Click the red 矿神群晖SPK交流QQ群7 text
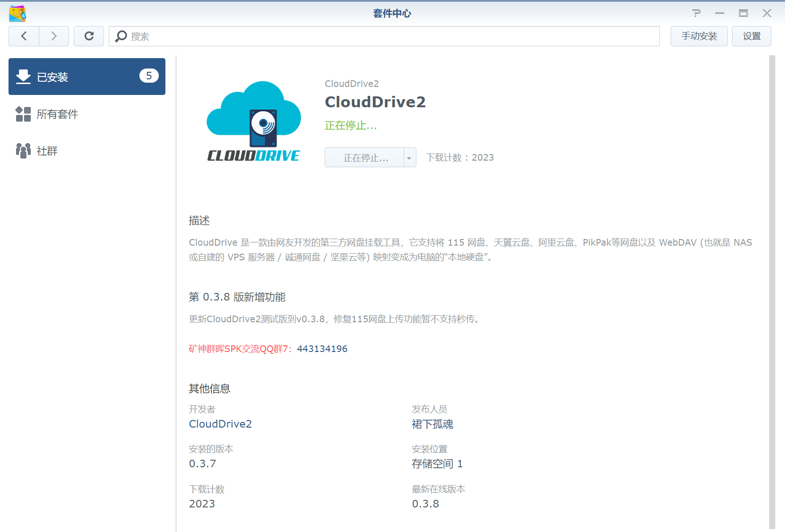 click(241, 349)
